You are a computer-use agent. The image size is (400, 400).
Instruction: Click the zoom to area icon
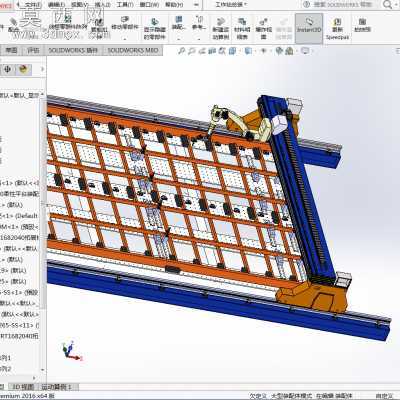tap(191, 51)
